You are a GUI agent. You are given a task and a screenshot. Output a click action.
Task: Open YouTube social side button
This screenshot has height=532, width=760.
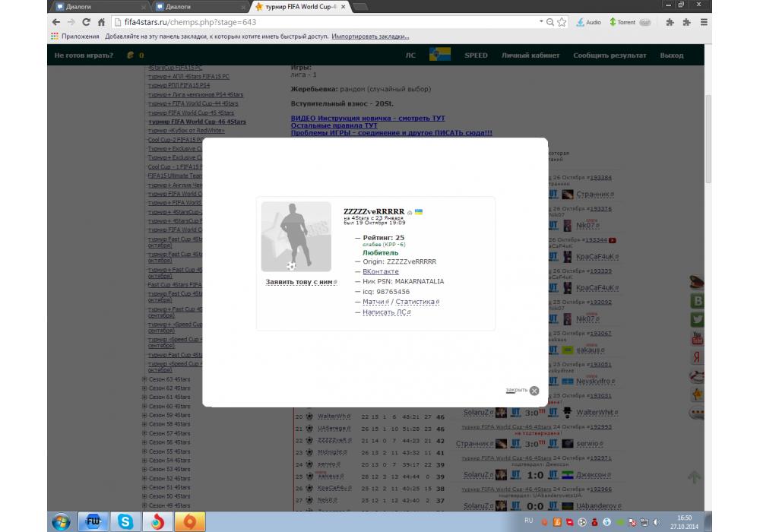697,338
